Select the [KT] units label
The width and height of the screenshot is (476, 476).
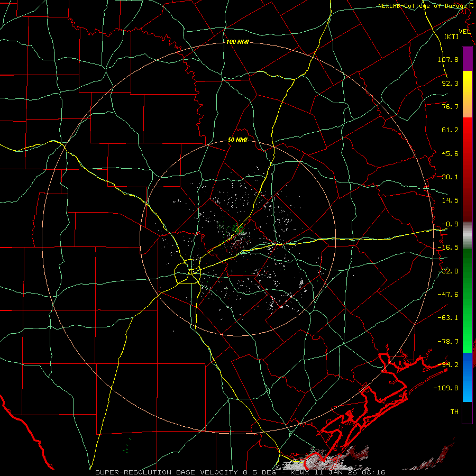coord(452,36)
